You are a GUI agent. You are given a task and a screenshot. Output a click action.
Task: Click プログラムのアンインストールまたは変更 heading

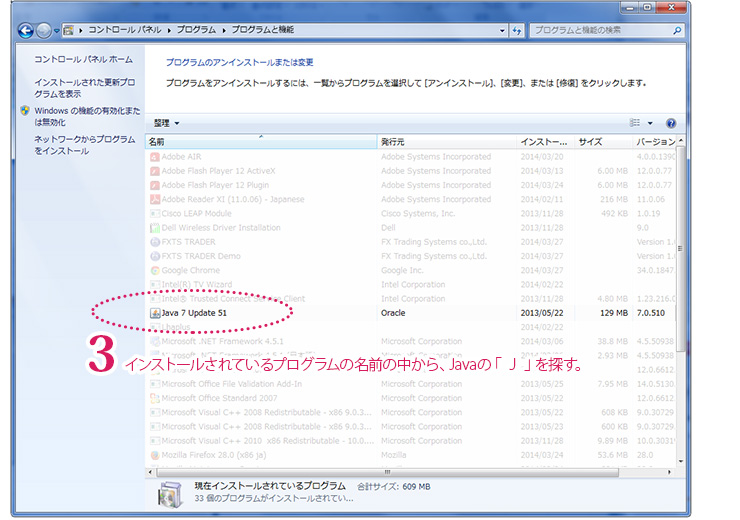239,62
